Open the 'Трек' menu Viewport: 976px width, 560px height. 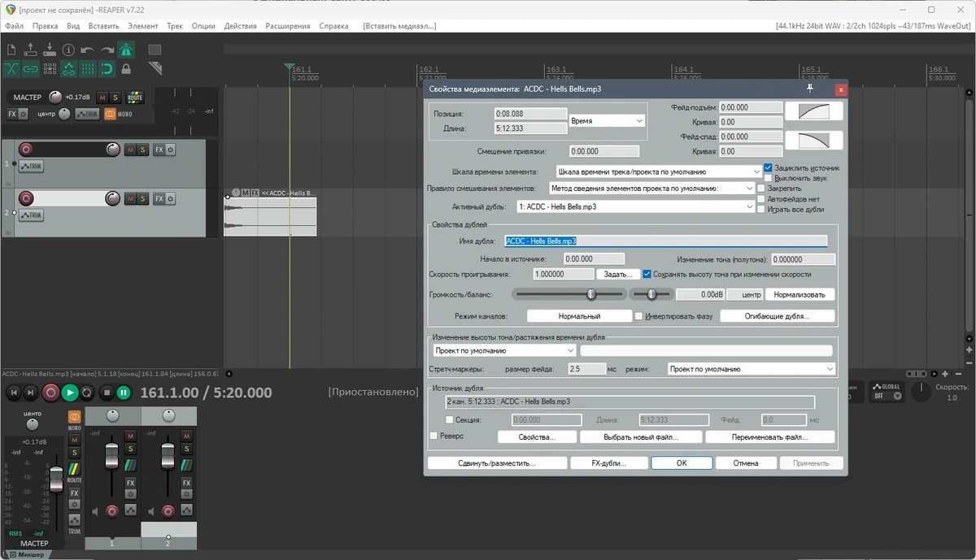[x=175, y=26]
